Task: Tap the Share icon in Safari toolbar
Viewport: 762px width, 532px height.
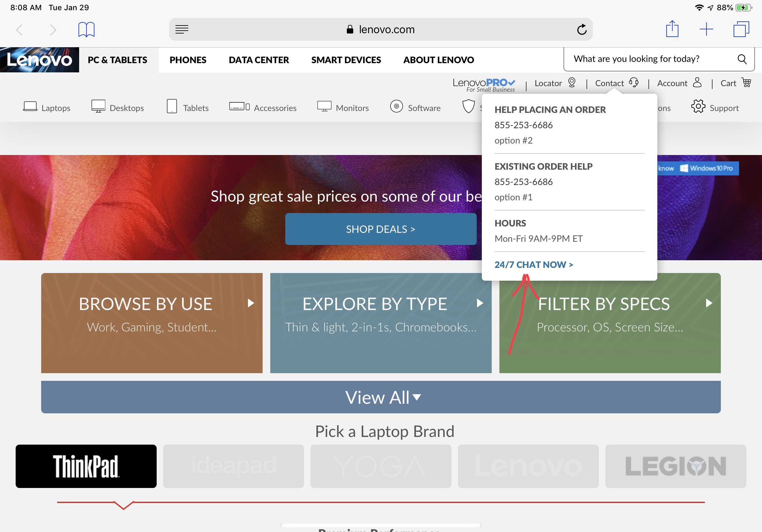Action: pos(672,29)
